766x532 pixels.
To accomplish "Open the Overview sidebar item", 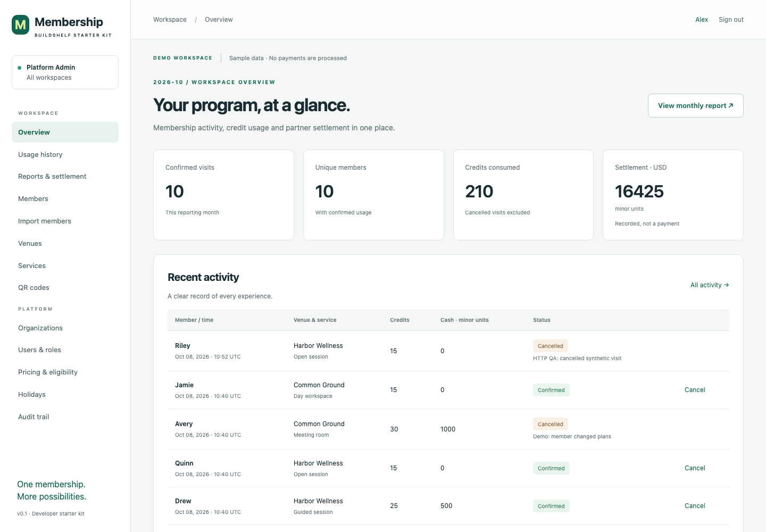I will click(65, 132).
